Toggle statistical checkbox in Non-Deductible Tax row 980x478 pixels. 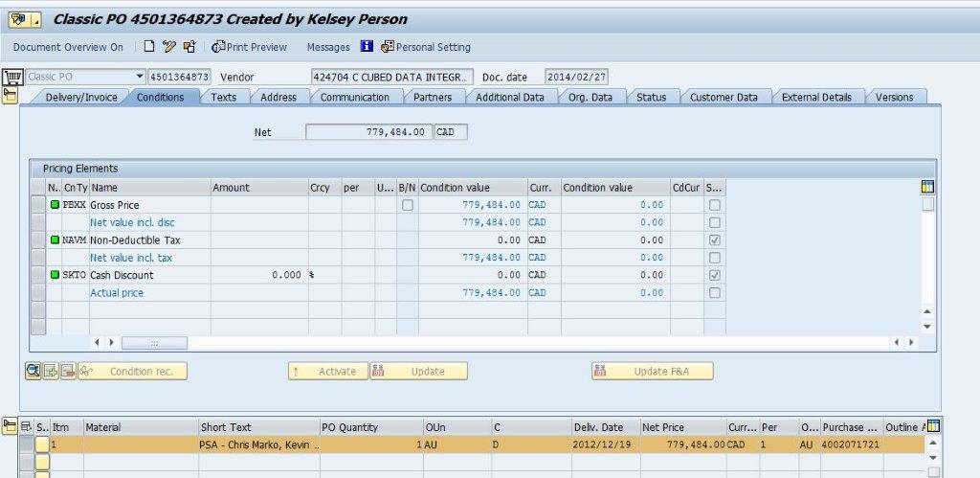pos(714,240)
